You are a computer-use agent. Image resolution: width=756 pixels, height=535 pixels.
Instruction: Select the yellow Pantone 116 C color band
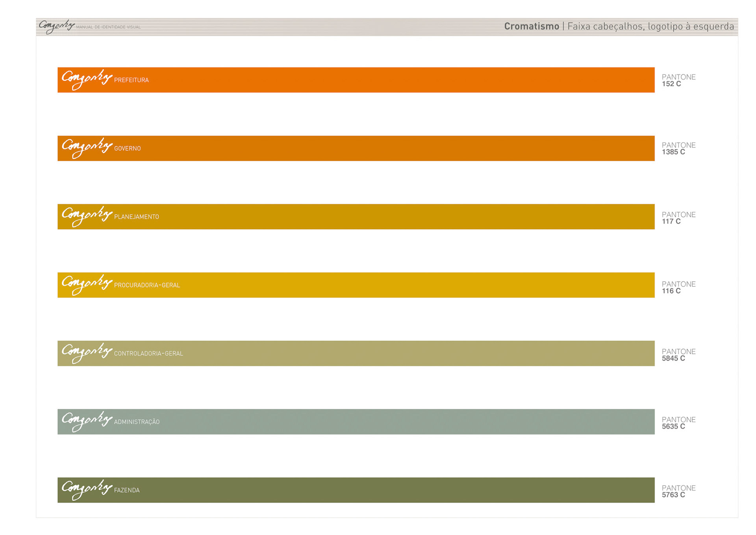click(356, 285)
